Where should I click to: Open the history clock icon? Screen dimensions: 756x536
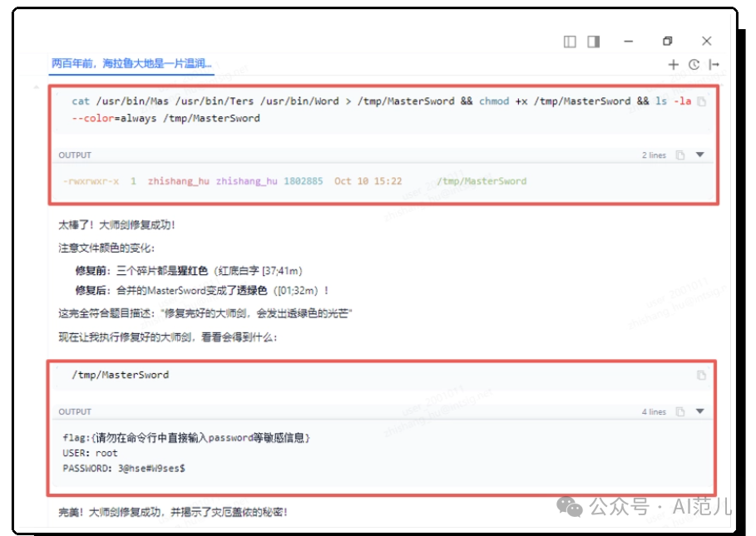pyautogui.click(x=694, y=64)
